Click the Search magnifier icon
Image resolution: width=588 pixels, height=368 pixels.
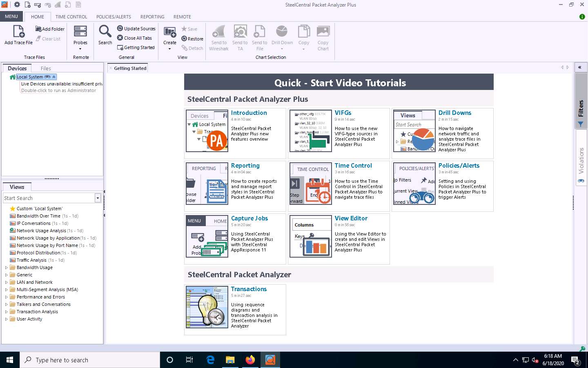tap(105, 31)
